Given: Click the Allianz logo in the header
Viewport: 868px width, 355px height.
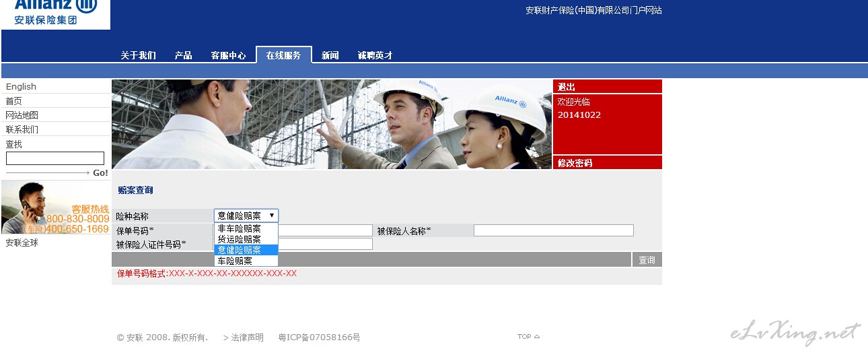Looking at the screenshot, I should point(55,13).
